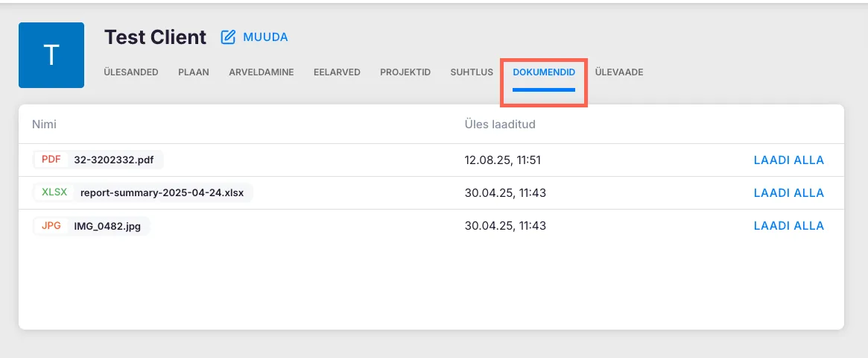The width and height of the screenshot is (868, 358).
Task: Click the IMG_0482.jpg file name
Action: click(107, 225)
